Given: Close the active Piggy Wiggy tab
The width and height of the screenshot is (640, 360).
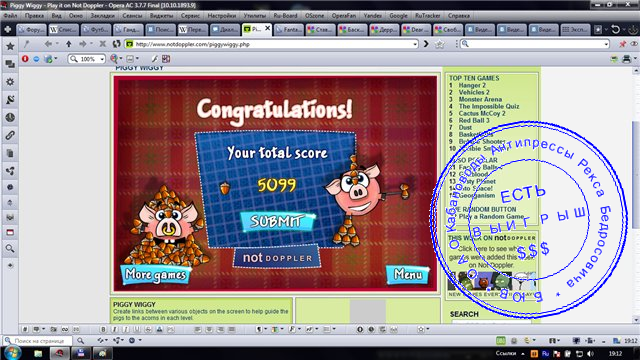Looking at the screenshot, I should point(267,28).
